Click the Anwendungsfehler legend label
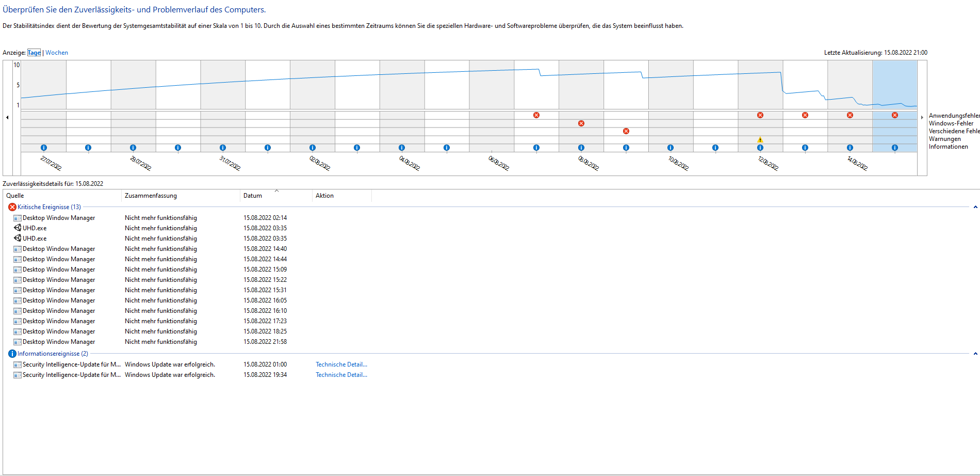 pos(954,116)
